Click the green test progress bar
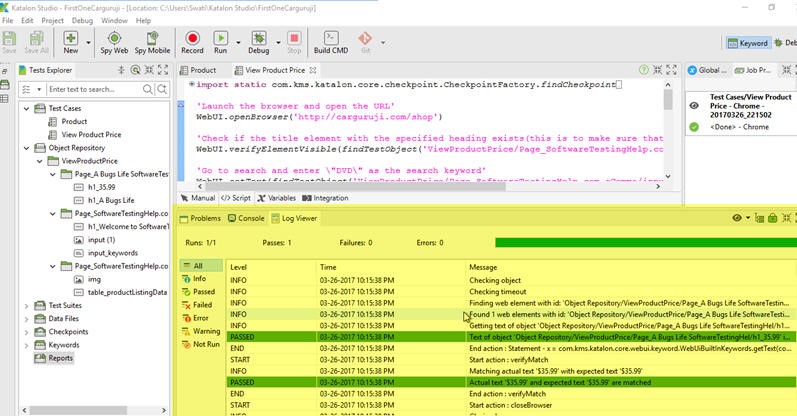The width and height of the screenshot is (797, 416). click(646, 243)
